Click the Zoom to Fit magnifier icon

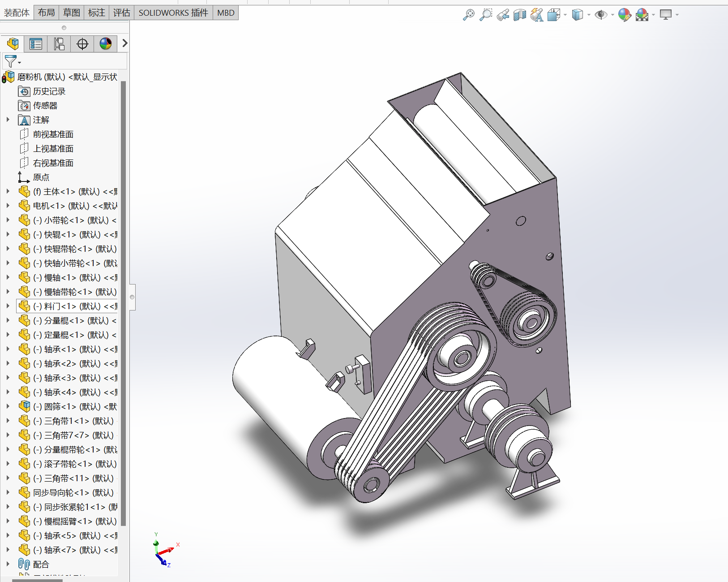pyautogui.click(x=468, y=15)
